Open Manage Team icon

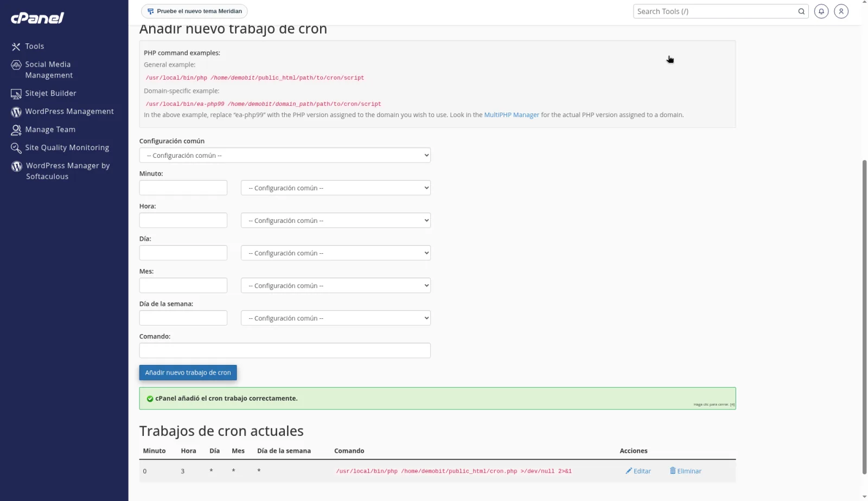click(16, 130)
